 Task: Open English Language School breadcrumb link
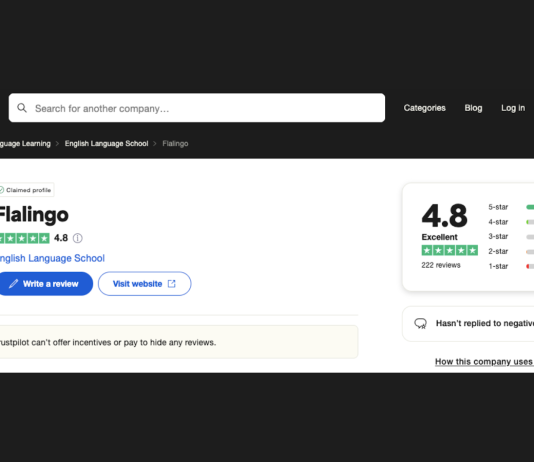(107, 144)
